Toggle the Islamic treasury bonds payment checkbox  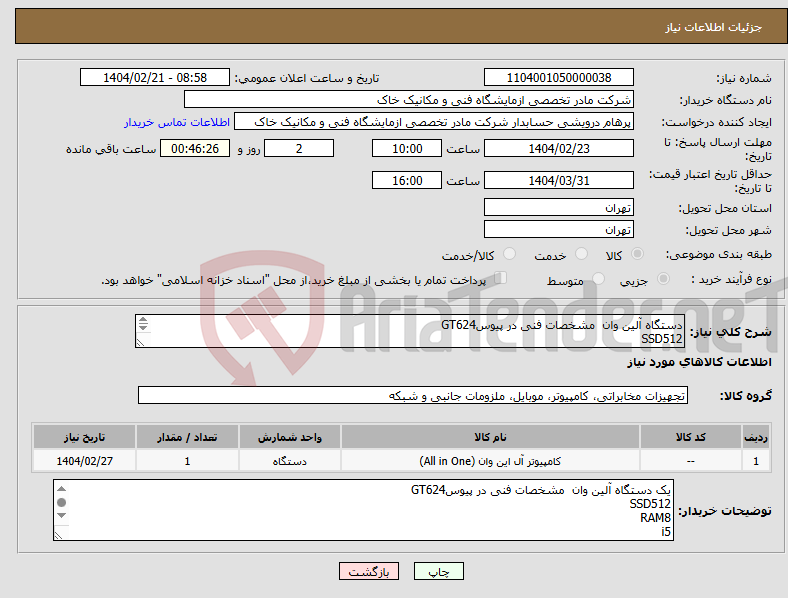(501, 278)
